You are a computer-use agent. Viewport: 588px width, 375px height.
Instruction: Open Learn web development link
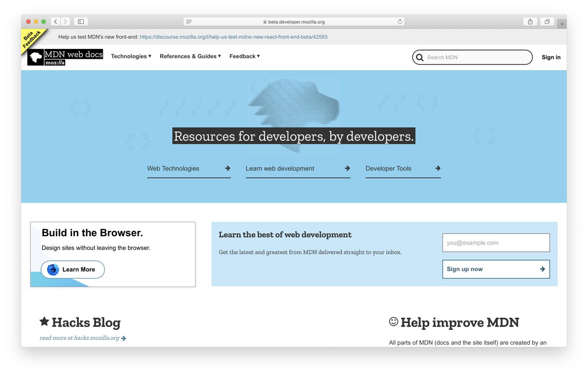298,169
